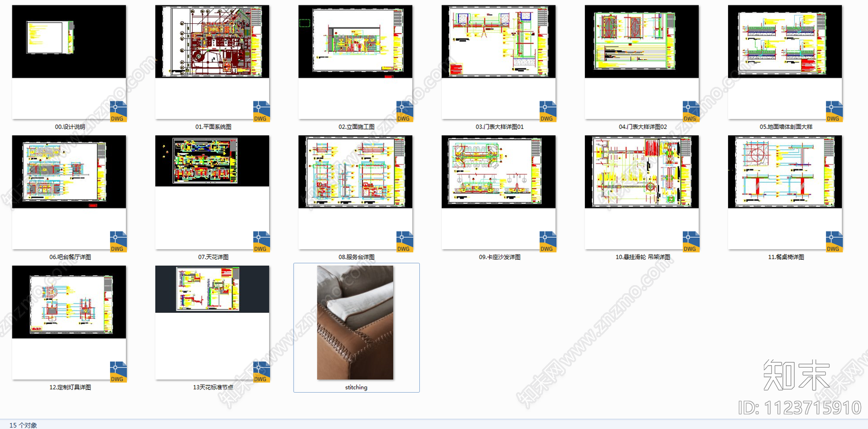
Task: Click the file name 08.服务台详图
Action: 356,257
